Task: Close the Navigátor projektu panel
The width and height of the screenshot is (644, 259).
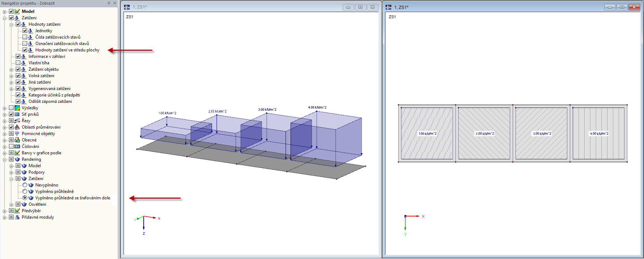Action: coord(115,3)
